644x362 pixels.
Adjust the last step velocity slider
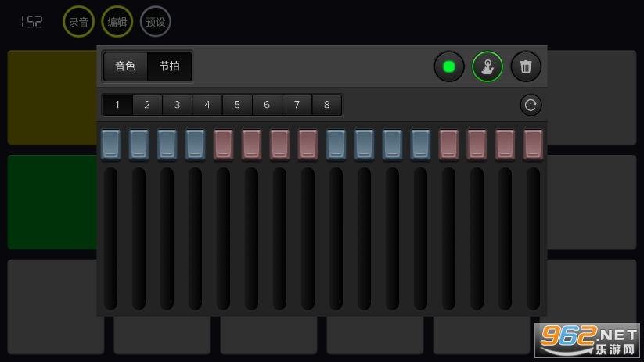click(x=533, y=238)
